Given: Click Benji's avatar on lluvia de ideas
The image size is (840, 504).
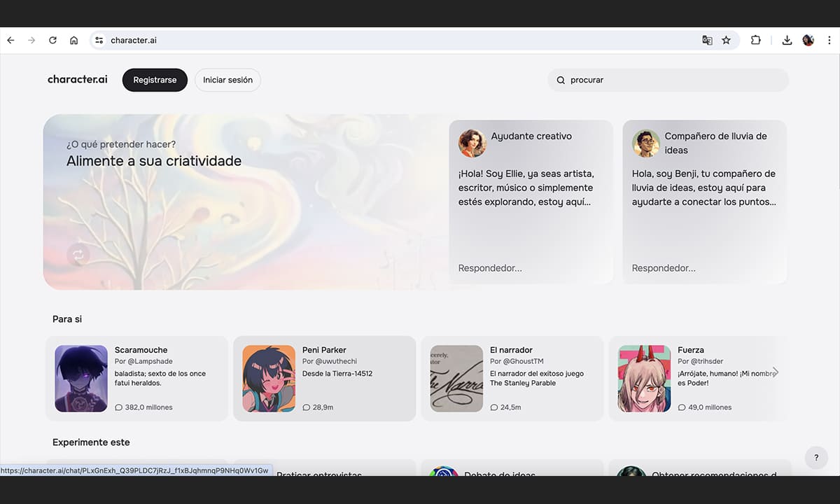Looking at the screenshot, I should pyautogui.click(x=646, y=143).
